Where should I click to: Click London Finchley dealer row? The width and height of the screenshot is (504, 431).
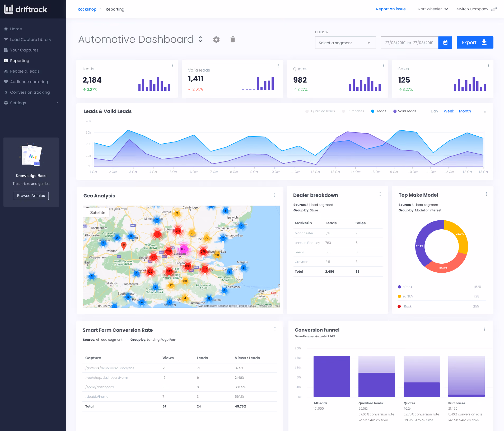(x=338, y=243)
